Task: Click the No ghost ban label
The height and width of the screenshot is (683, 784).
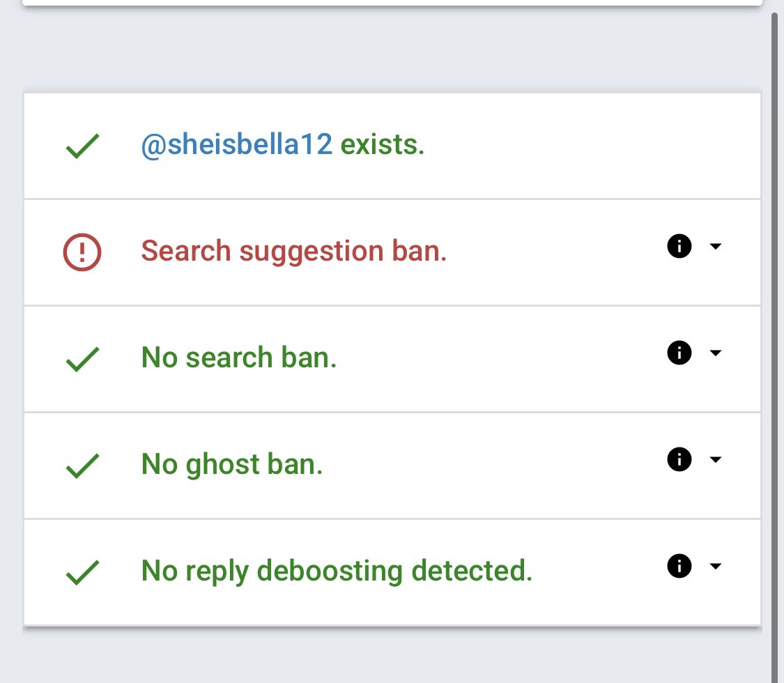Action: 232,464
